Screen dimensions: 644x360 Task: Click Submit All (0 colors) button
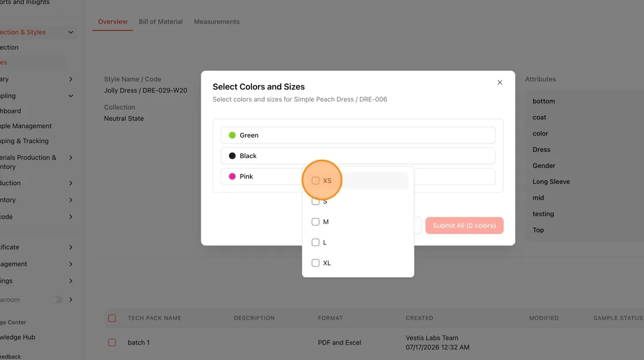(464, 225)
